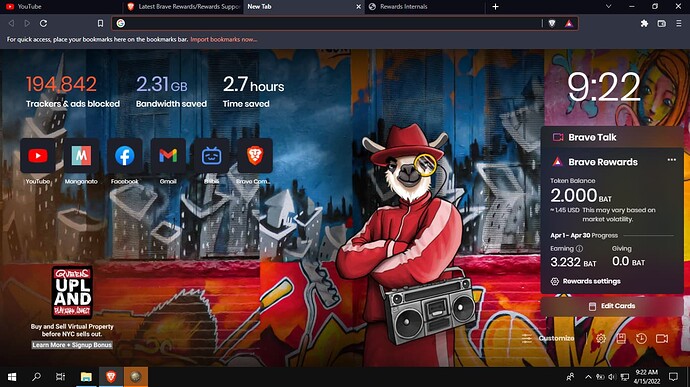Click the Brave Rewards triangle in address bar

(569, 23)
